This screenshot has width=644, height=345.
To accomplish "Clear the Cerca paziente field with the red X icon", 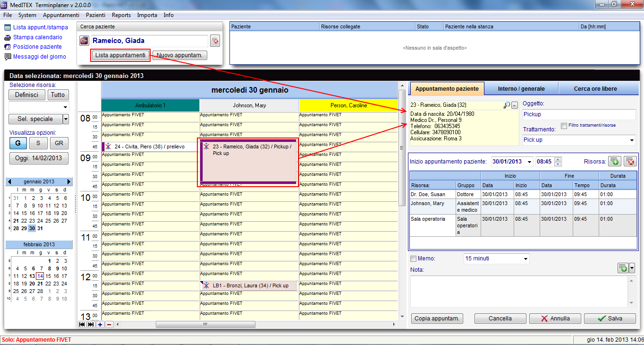I will click(215, 41).
